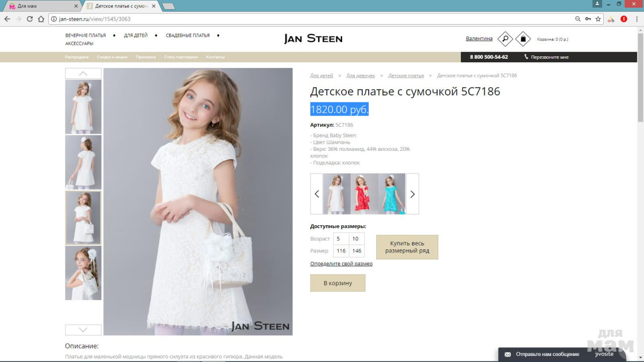Select the red dress color variant
The width and height of the screenshot is (644, 362).
point(364,194)
